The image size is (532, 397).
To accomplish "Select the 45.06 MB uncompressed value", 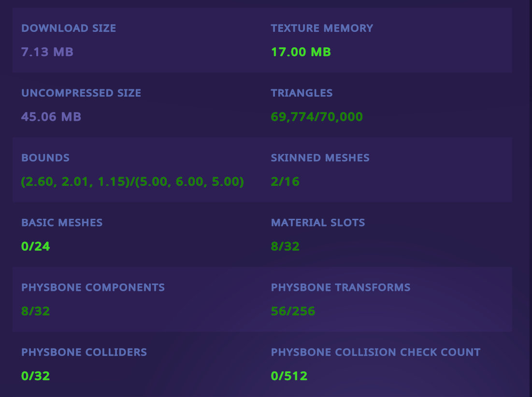I will pyautogui.click(x=51, y=116).
